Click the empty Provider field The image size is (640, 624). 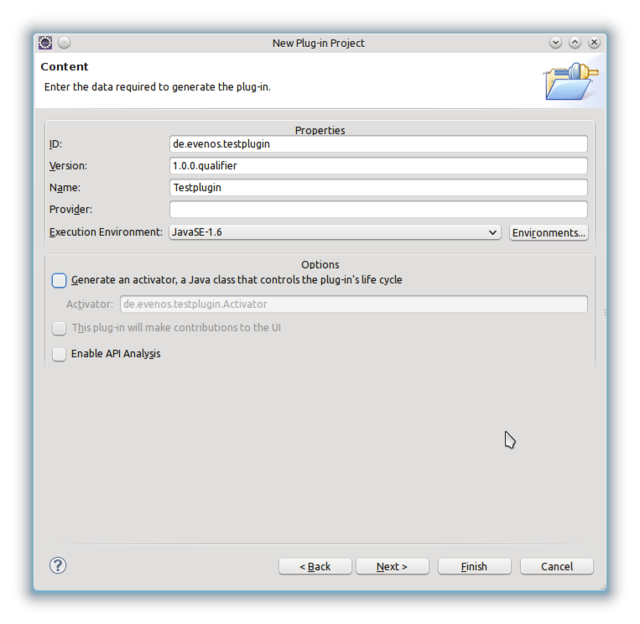pyautogui.click(x=378, y=210)
